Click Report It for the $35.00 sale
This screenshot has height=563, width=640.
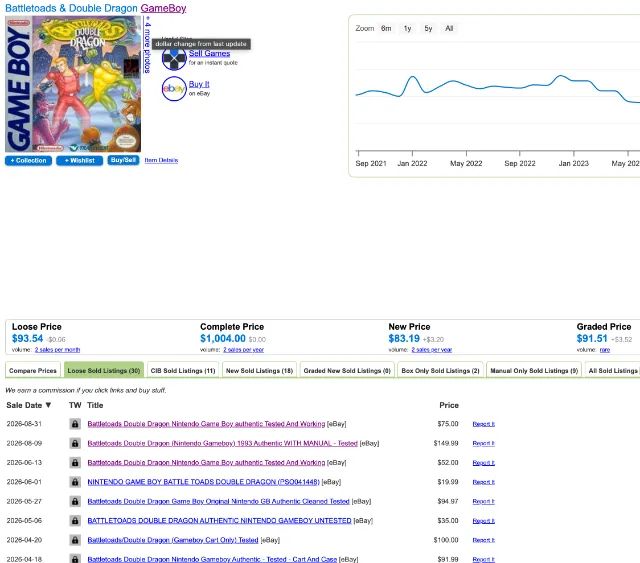[483, 521]
